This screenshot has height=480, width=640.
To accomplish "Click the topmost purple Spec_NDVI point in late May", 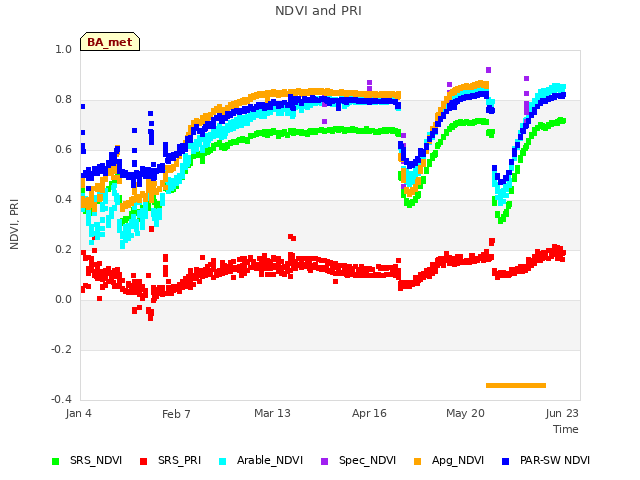I will coord(488,70).
